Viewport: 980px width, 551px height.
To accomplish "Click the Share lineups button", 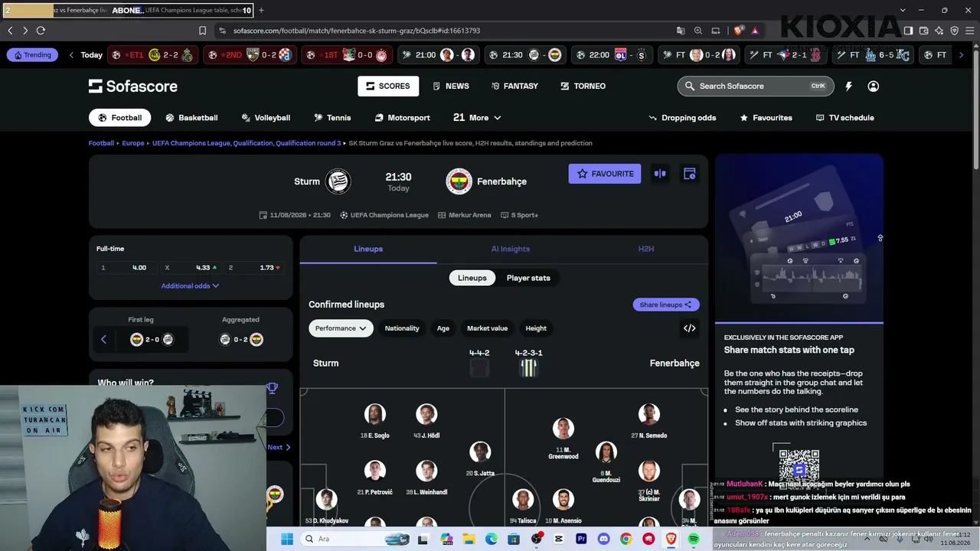I will coord(666,305).
